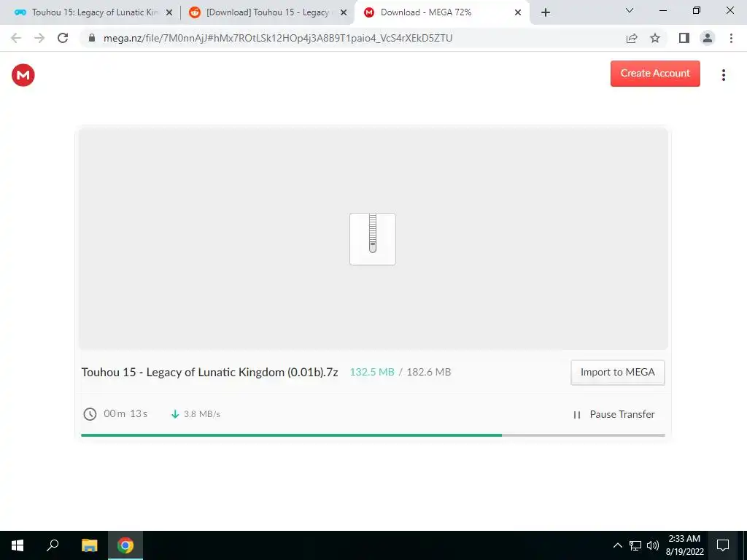Close the Reddit download tab

(343, 13)
